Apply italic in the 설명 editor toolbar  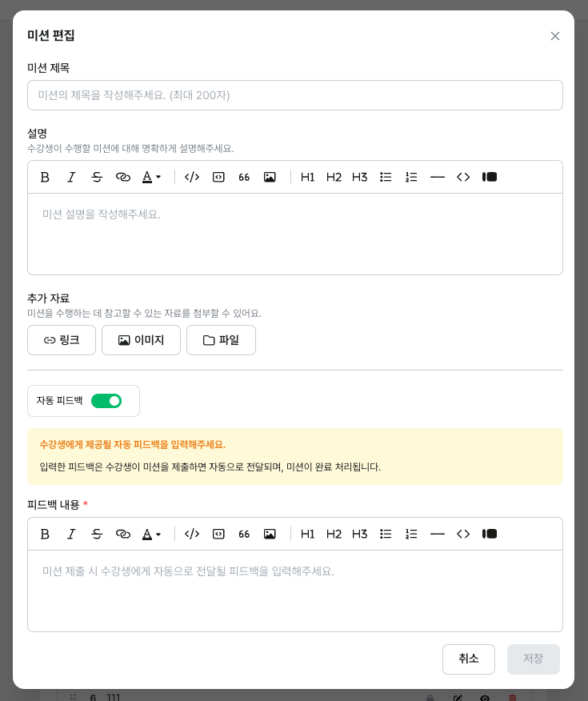[71, 177]
